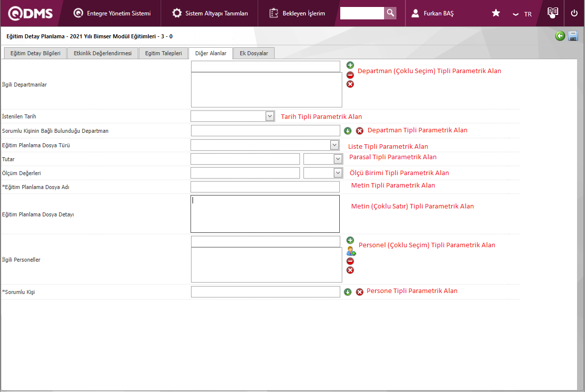585x392 pixels.
Task: Open Bekleyen İşlerim from top bar
Action: (x=297, y=13)
